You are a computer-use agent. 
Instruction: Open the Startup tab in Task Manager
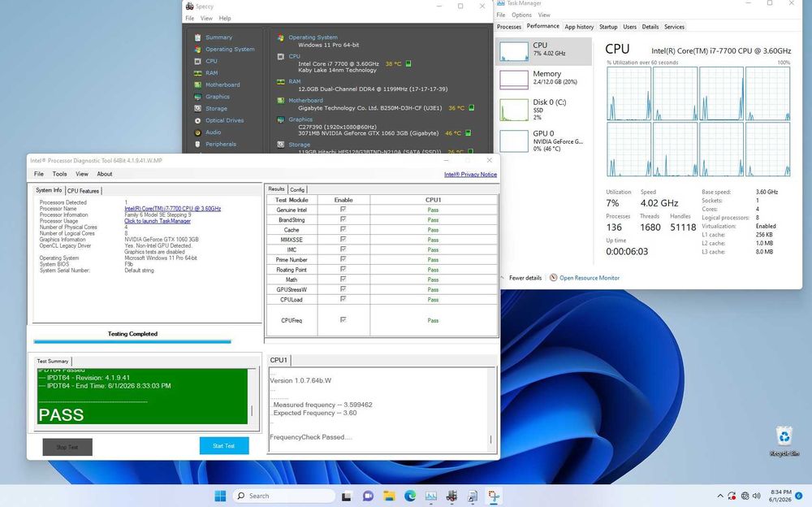[x=608, y=27]
